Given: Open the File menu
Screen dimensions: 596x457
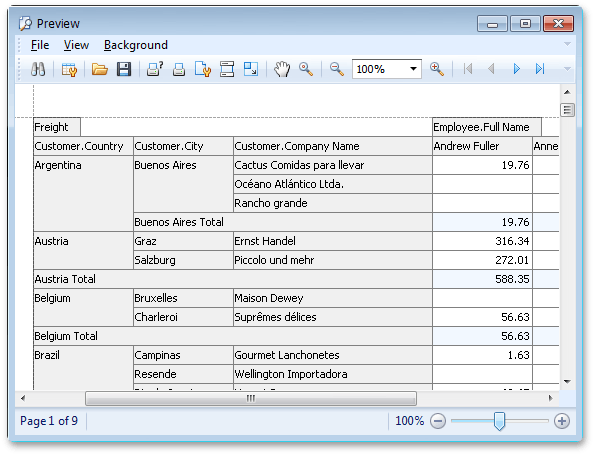Looking at the screenshot, I should pos(40,45).
